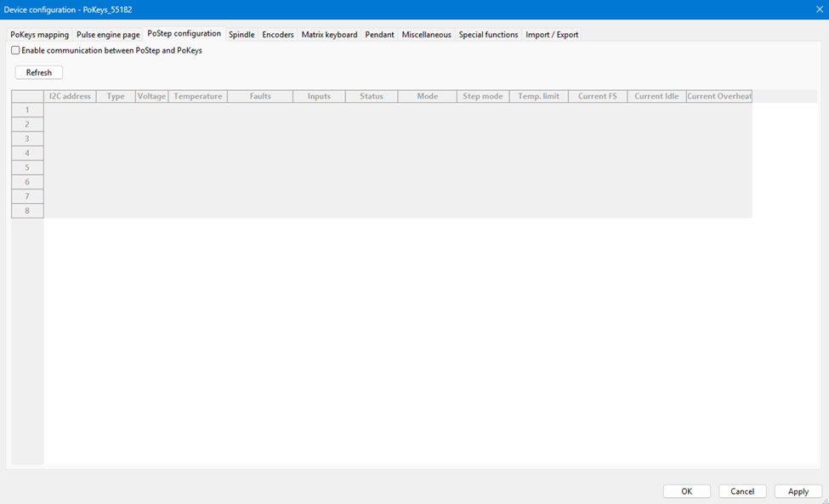Open the Matrix keyboard tab

pos(329,35)
